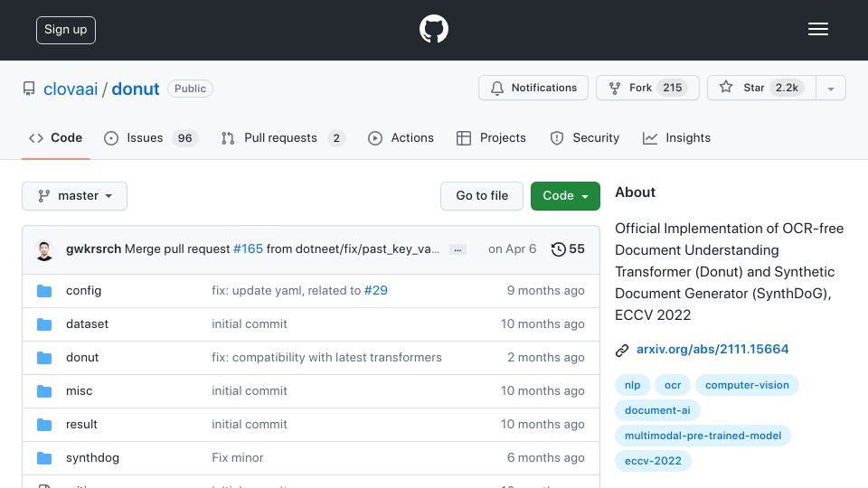Select the computer-vision topic tag
868x488 pixels.
coord(747,385)
